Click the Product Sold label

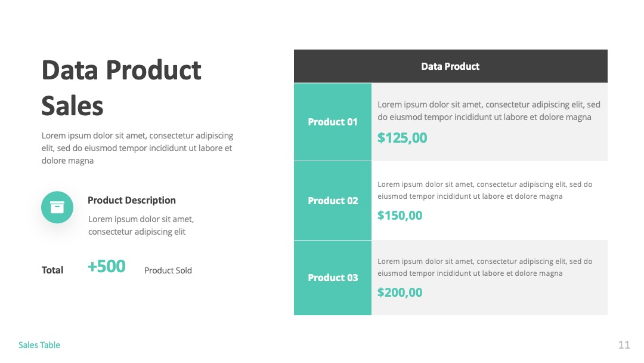pyautogui.click(x=168, y=270)
